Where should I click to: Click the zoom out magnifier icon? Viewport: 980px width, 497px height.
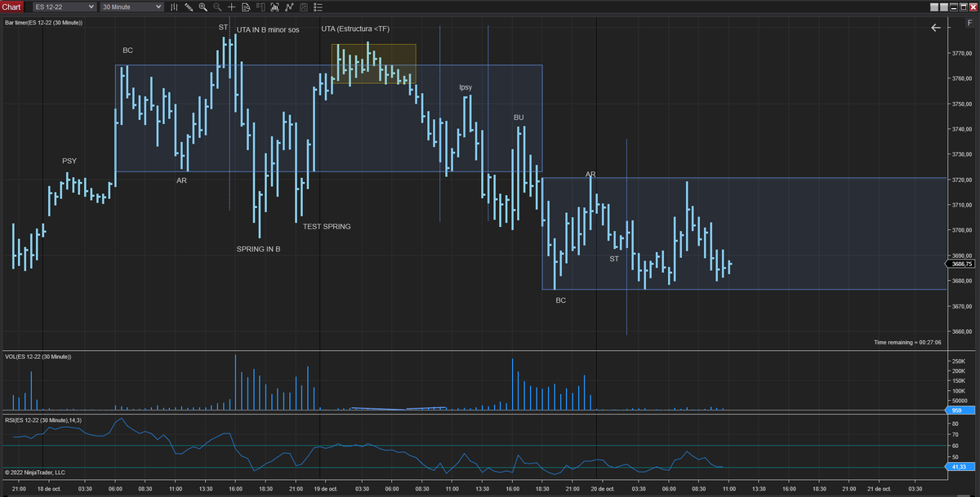217,7
